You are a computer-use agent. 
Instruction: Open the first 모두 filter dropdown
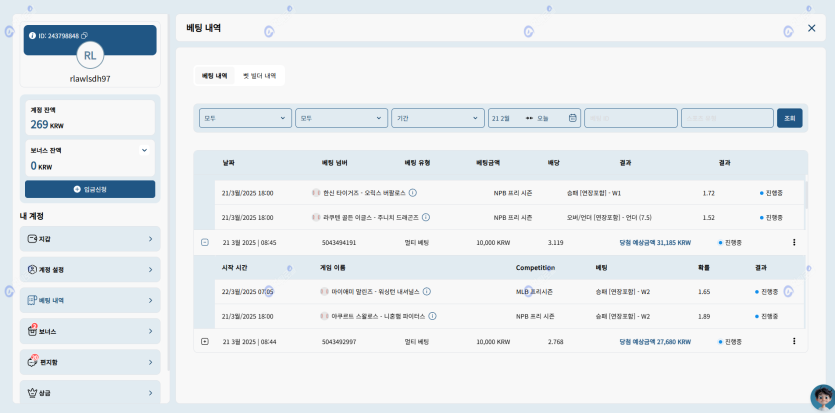pyautogui.click(x=244, y=118)
